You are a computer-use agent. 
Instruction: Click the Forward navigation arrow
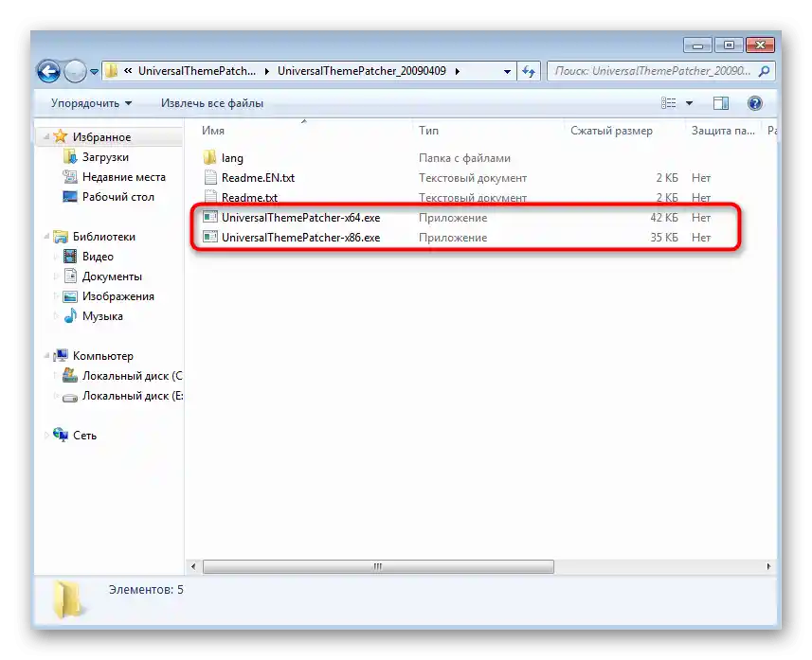(x=76, y=71)
